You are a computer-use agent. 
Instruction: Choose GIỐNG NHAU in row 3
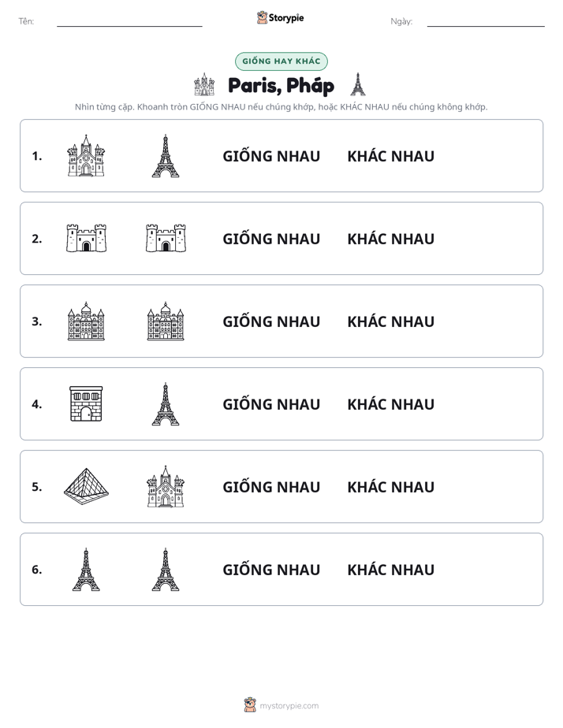(x=271, y=321)
